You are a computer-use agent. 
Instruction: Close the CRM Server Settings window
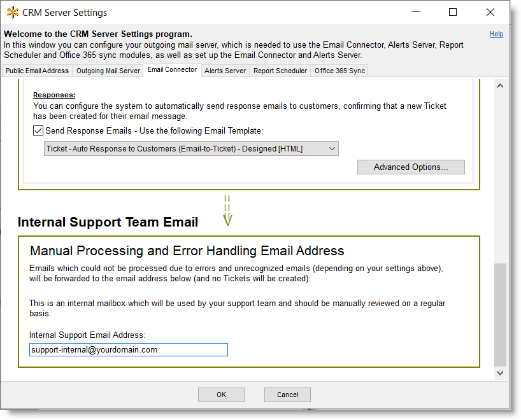(490, 12)
